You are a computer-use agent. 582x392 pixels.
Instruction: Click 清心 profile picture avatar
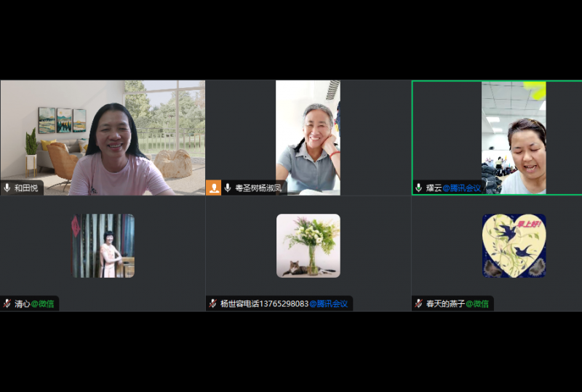tap(103, 246)
